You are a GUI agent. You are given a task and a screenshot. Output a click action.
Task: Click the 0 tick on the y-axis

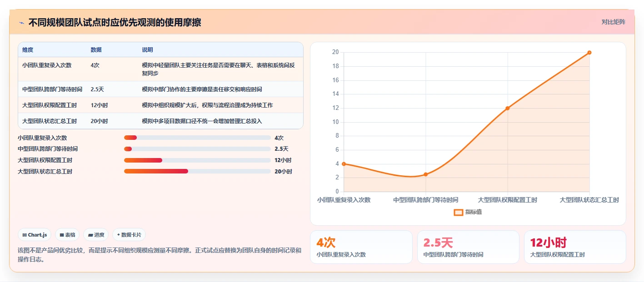(x=337, y=192)
